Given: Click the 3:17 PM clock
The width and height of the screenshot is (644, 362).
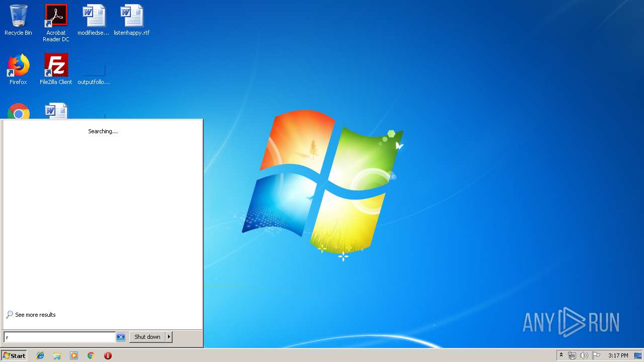Looking at the screenshot, I should (618, 355).
